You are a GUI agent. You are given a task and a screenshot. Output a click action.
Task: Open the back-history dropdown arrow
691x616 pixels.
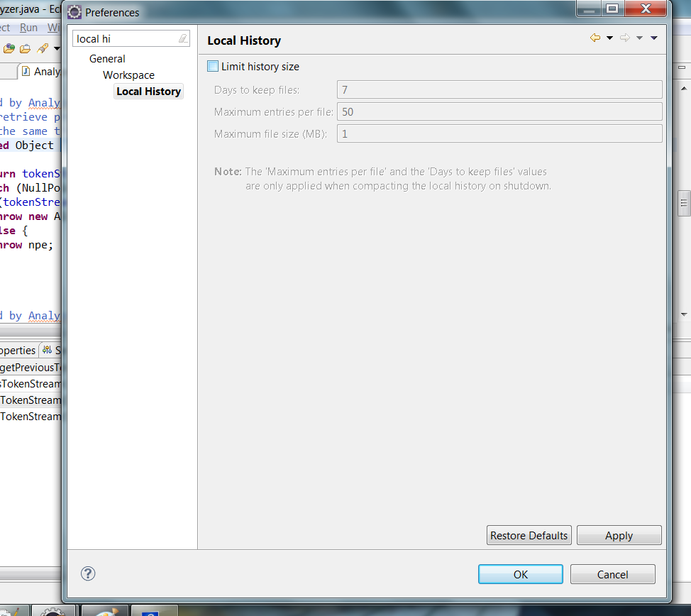(609, 37)
